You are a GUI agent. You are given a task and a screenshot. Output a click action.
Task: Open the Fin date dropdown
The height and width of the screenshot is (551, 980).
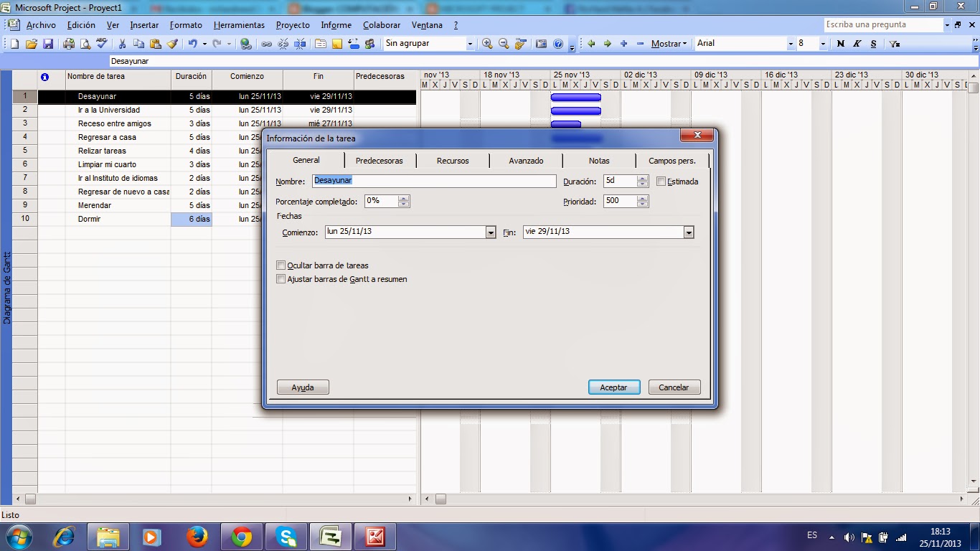689,232
